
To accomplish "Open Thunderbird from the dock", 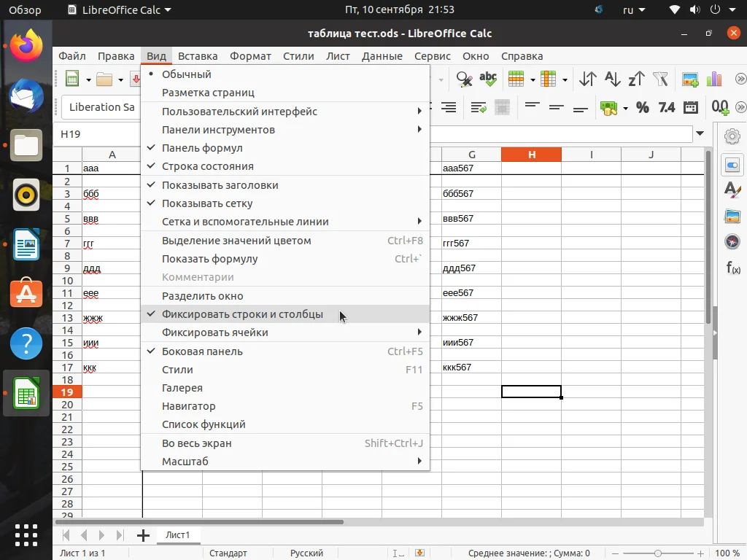I will (x=26, y=96).
